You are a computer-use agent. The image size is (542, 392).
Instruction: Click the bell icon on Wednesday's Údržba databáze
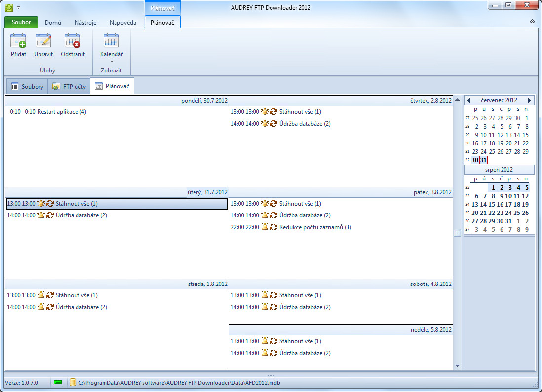[x=41, y=307]
